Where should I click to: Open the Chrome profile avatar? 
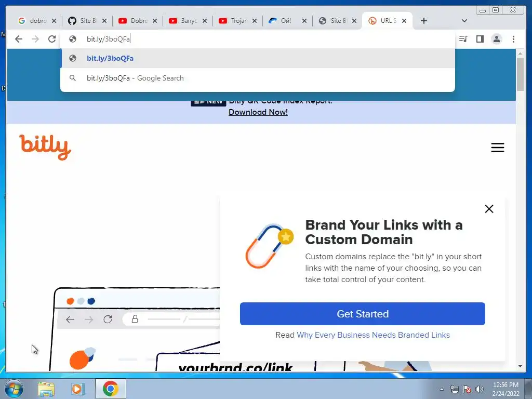point(497,39)
